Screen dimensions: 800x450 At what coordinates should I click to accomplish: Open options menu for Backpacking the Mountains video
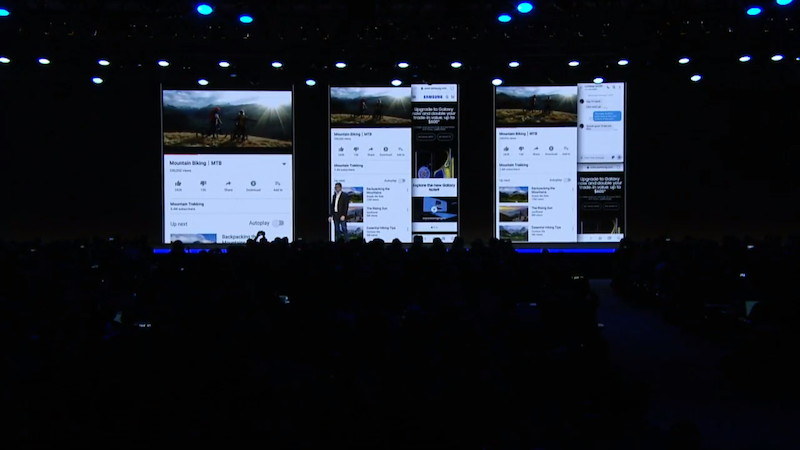tap(407, 190)
